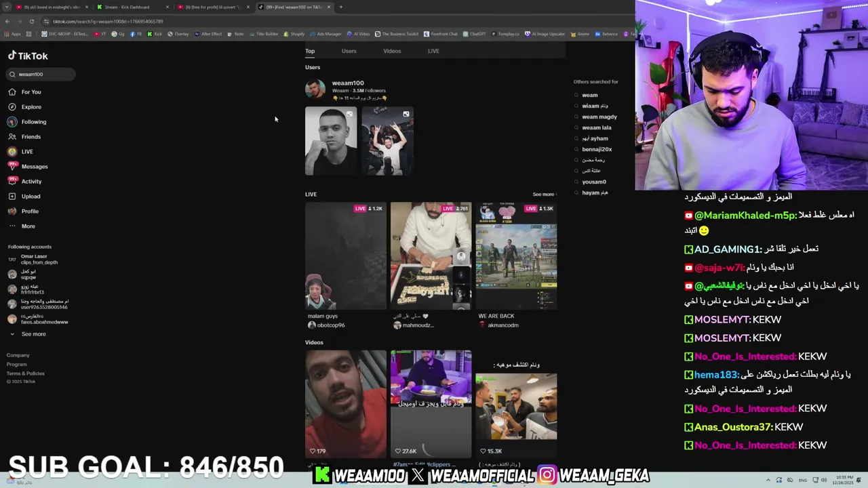Select suggestion 'weaam lala'
Image resolution: width=868 pixels, height=488 pixels.
click(x=597, y=128)
